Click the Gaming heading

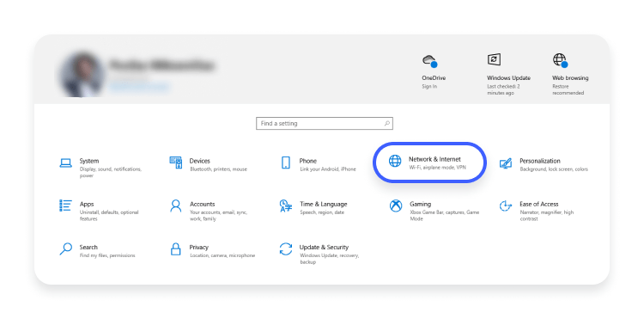pos(420,204)
